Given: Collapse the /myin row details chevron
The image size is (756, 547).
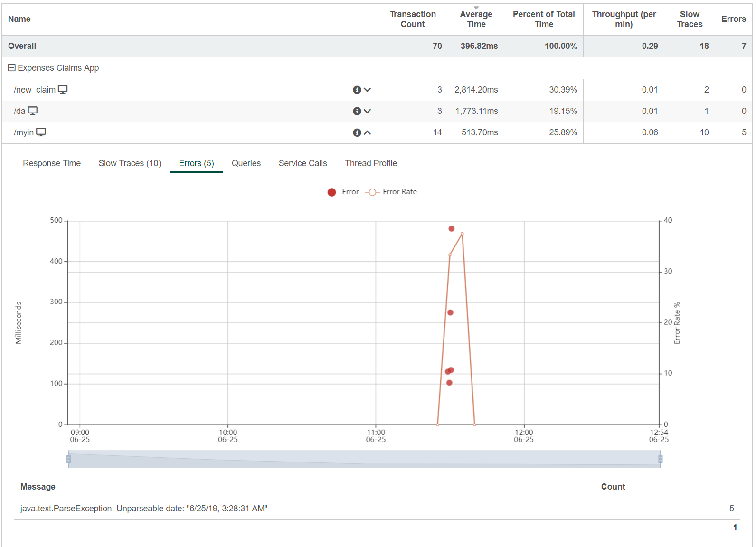Looking at the screenshot, I should [368, 132].
